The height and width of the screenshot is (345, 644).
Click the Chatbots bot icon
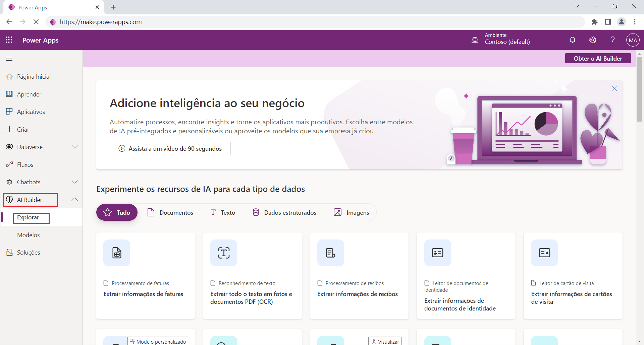pyautogui.click(x=9, y=182)
